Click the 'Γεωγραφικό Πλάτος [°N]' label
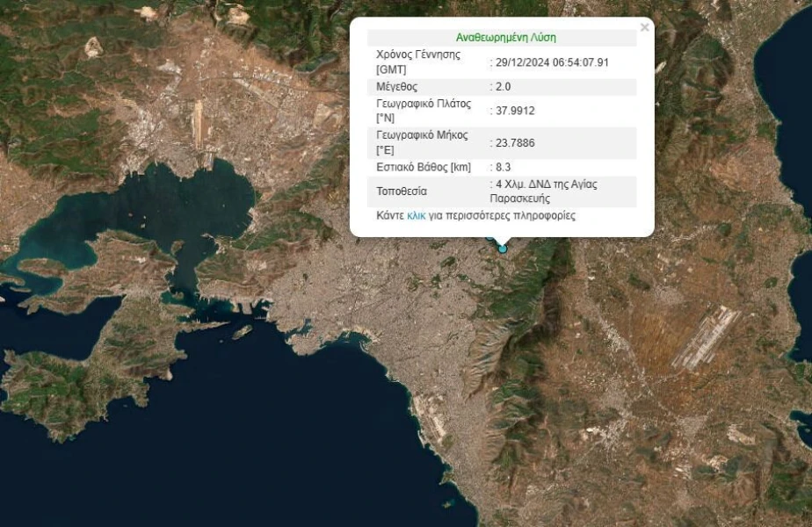This screenshot has width=812, height=527. [424, 111]
